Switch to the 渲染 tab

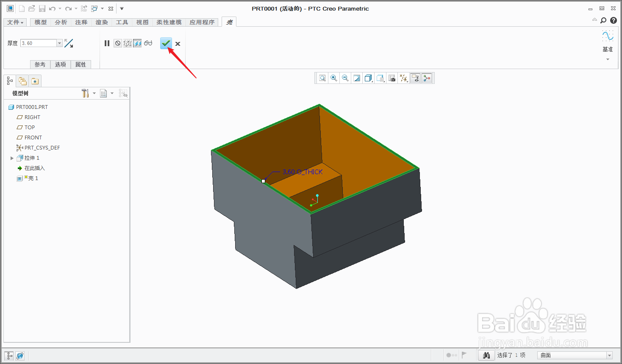coord(102,22)
